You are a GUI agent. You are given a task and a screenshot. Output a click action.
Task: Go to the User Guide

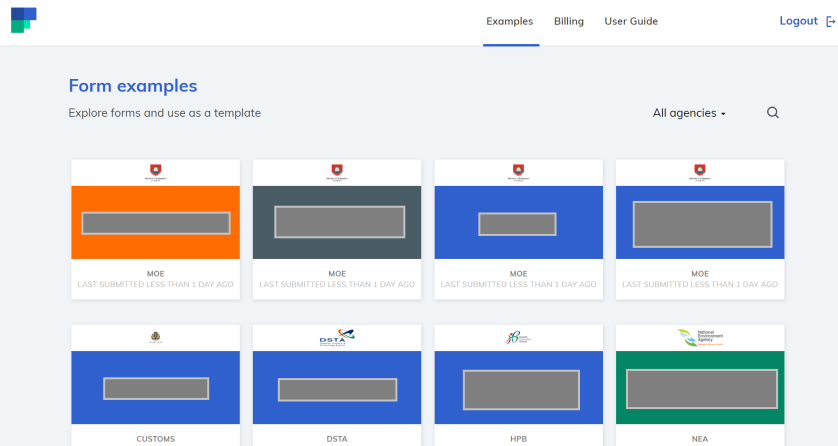pos(631,21)
